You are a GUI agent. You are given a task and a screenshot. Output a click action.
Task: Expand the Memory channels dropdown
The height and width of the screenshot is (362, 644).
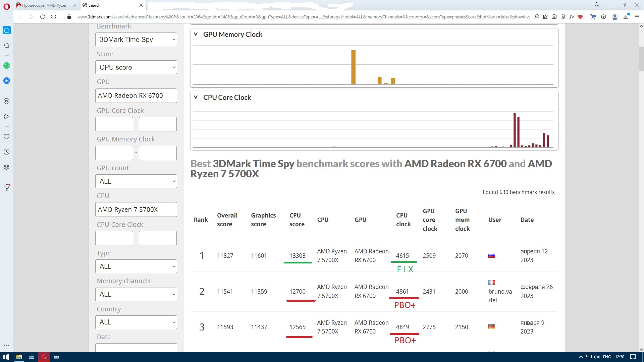[x=136, y=294]
